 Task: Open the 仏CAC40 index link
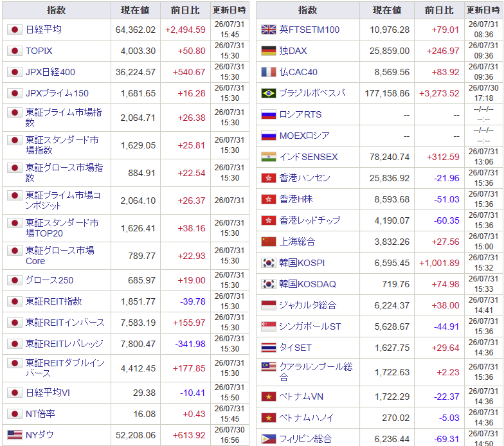click(x=298, y=72)
